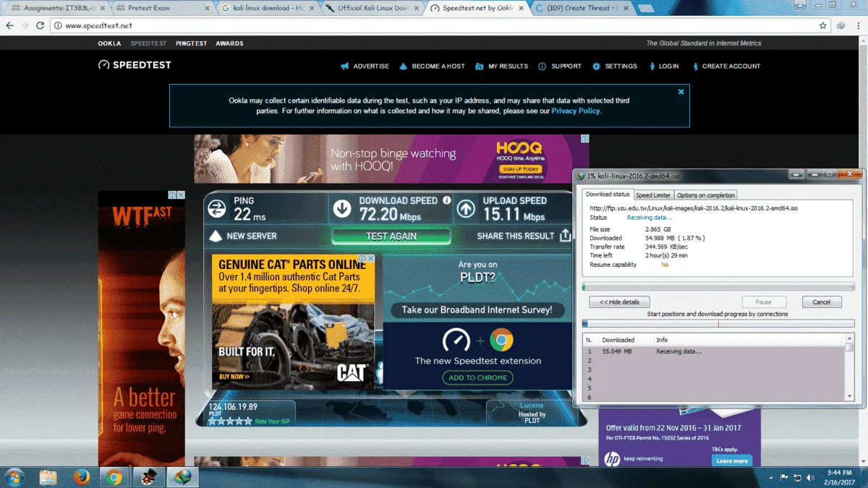Open the ADVERTISE menu item
868x488 pixels.
tap(365, 67)
